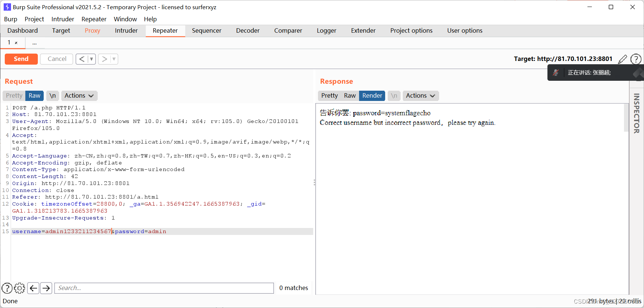The image size is (644, 308).
Task: Toggle \n non-printable characters in Request
Action: pos(53,96)
